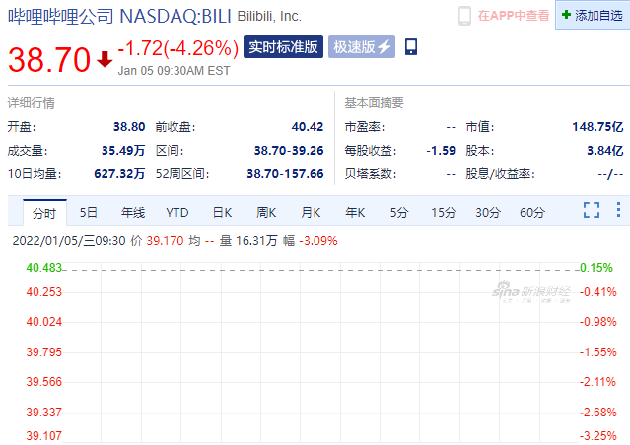Open the 在APP中查看 link
630x445 pixels.
tap(513, 16)
